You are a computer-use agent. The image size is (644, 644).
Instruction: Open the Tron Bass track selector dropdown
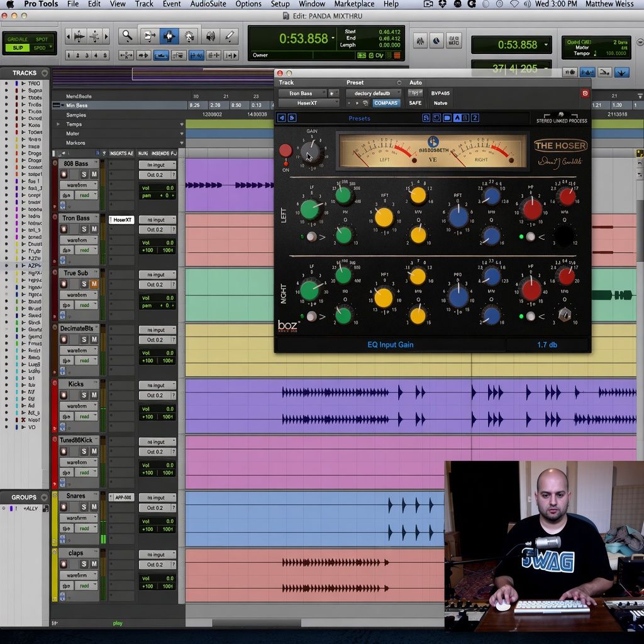[303, 93]
